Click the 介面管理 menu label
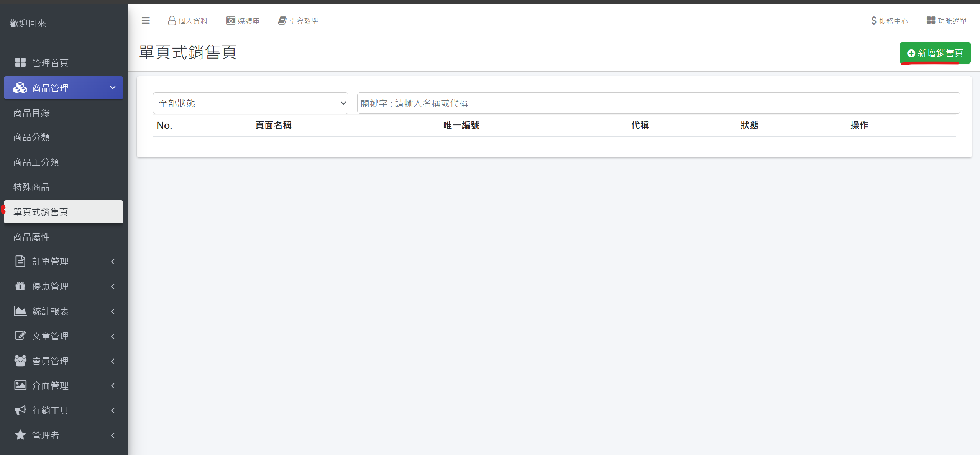This screenshot has height=455, width=980. click(50, 386)
